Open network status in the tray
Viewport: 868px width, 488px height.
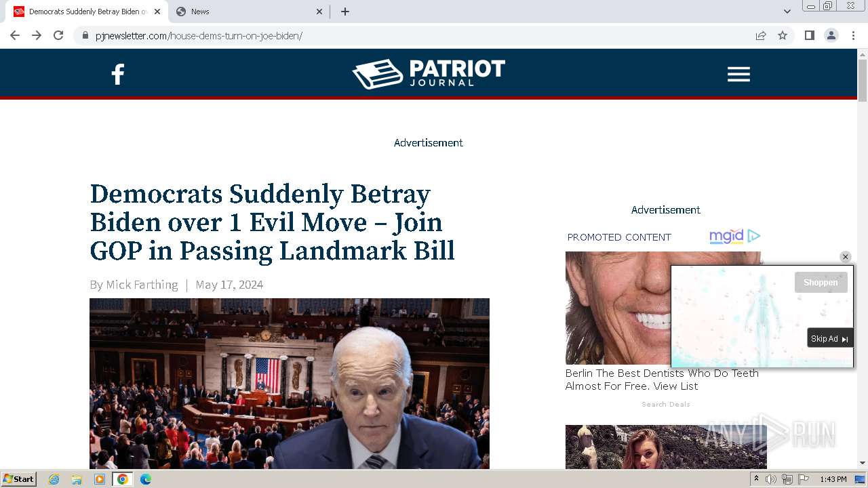coord(787,479)
